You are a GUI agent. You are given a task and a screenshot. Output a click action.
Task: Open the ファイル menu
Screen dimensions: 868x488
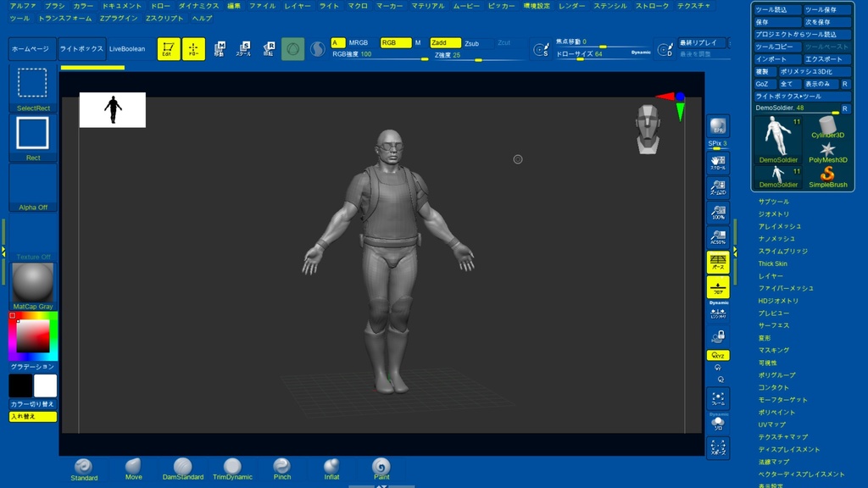[x=262, y=6]
